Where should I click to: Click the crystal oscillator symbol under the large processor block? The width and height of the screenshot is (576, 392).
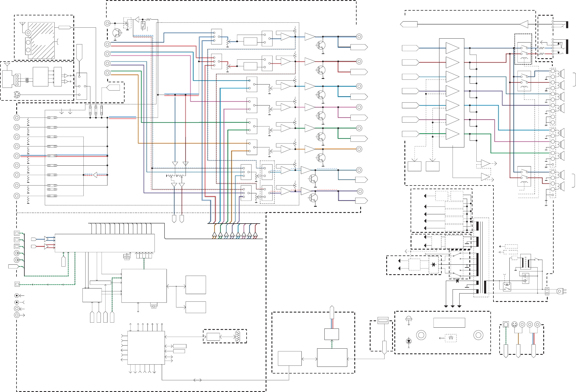[x=154, y=306]
